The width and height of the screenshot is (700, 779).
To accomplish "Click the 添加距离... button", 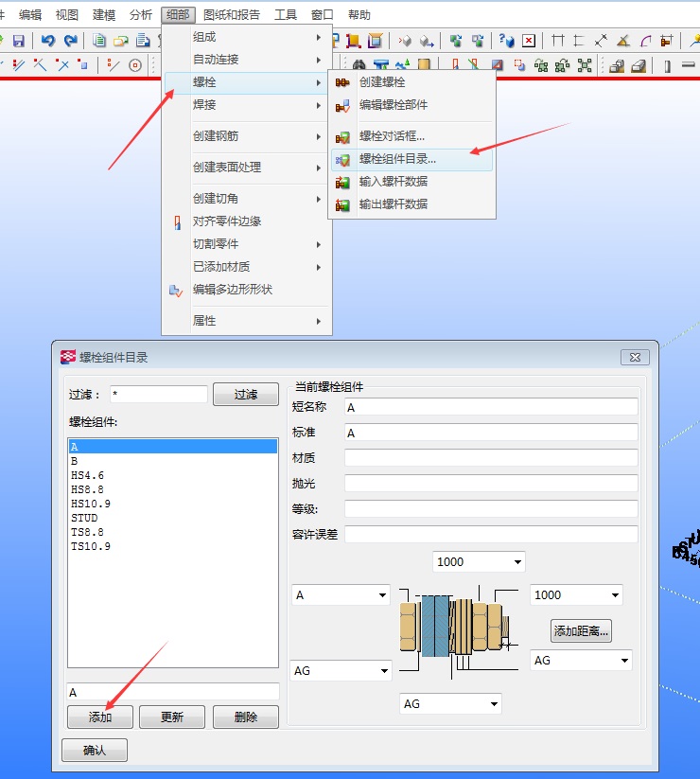I will click(x=581, y=631).
